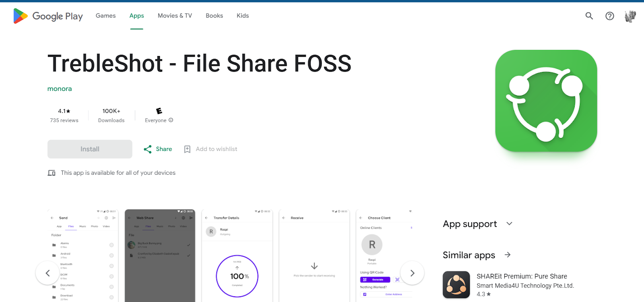Click the TrebleShot - File Share FOSS title
Image resolution: width=644 pixels, height=302 pixels.
pos(200,64)
